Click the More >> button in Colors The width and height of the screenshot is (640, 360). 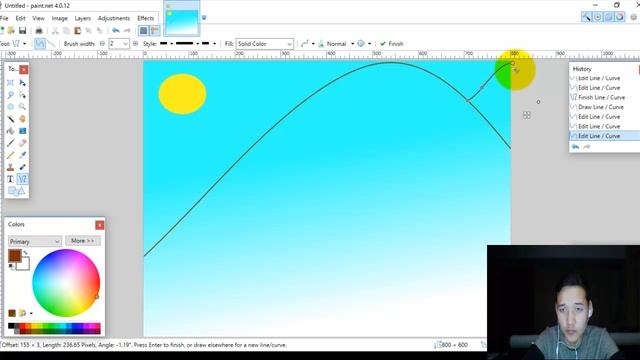(82, 241)
